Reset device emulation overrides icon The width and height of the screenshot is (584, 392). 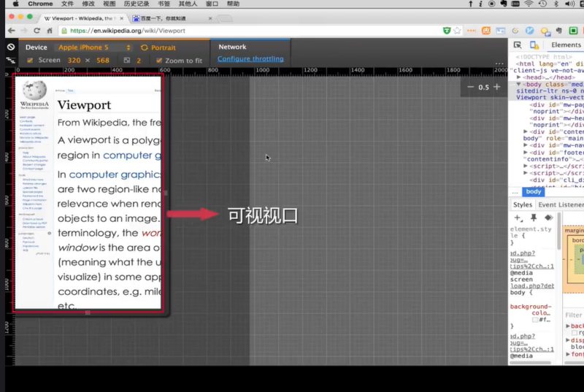point(11,47)
